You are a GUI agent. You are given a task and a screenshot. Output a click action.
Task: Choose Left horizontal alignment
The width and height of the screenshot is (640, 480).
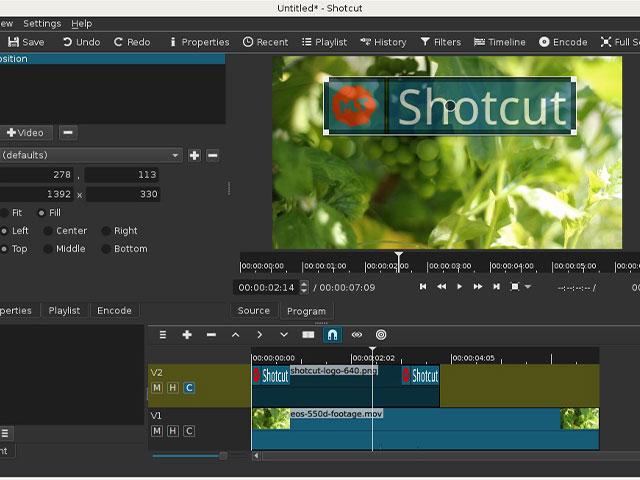(15, 231)
